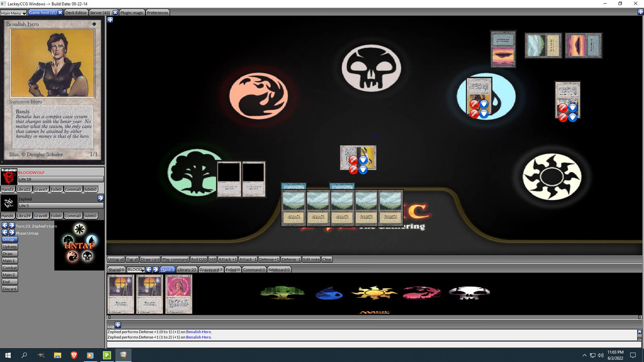This screenshot has height=362, width=644.
Task: Open the Brave browser from the taskbar
Action: pyautogui.click(x=74, y=355)
